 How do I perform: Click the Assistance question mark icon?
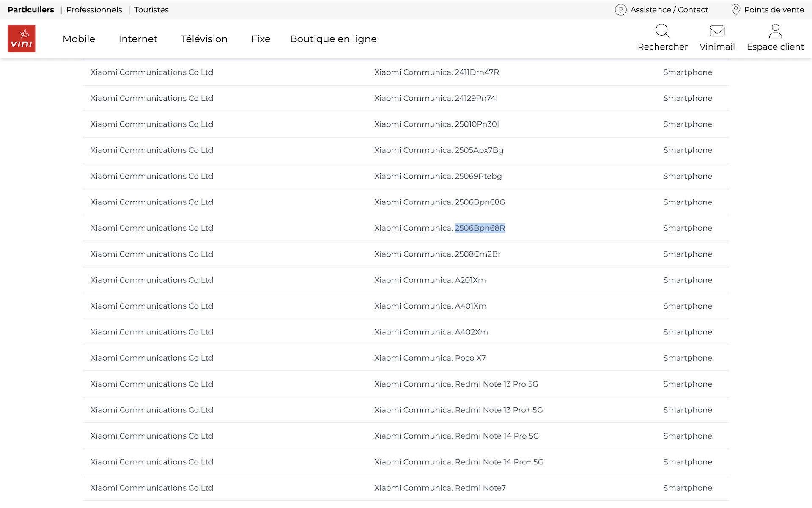click(x=620, y=10)
